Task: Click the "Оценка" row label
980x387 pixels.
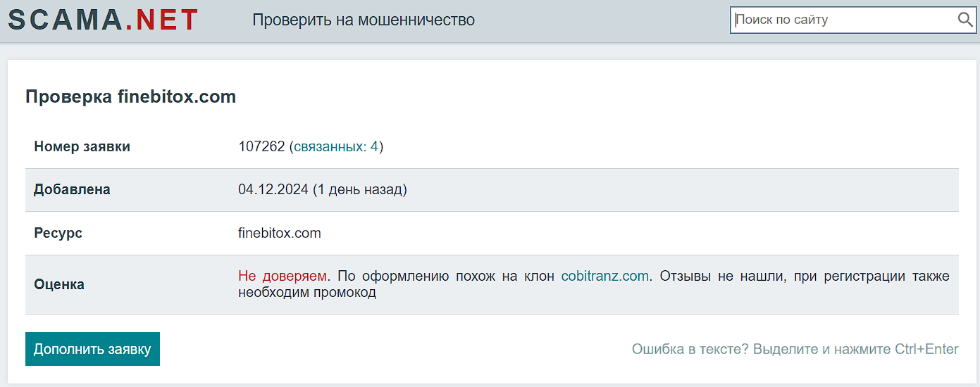Action: pyautogui.click(x=59, y=285)
